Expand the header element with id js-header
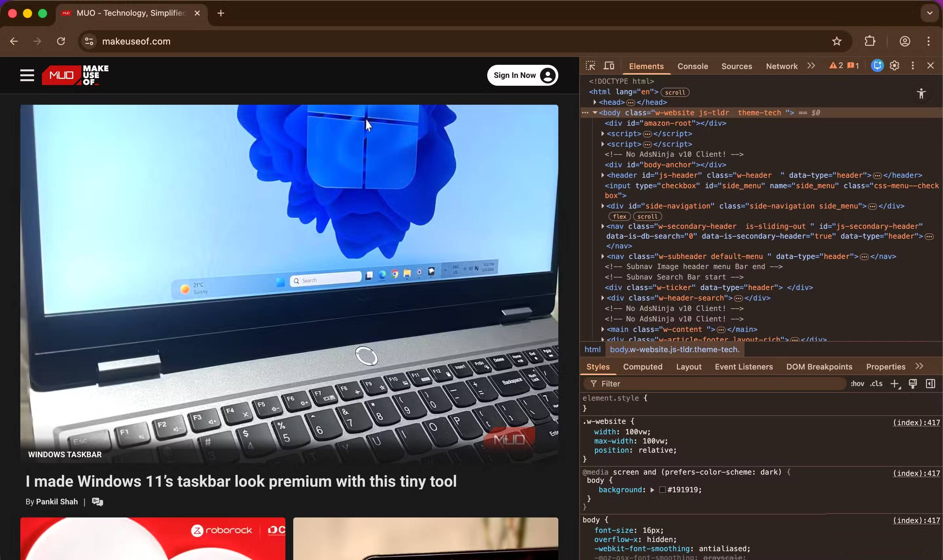943x560 pixels. click(x=603, y=175)
